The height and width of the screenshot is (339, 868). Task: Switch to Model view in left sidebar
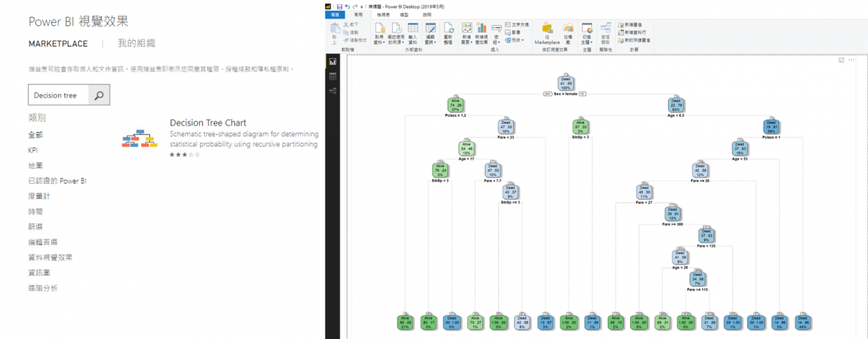coord(333,91)
